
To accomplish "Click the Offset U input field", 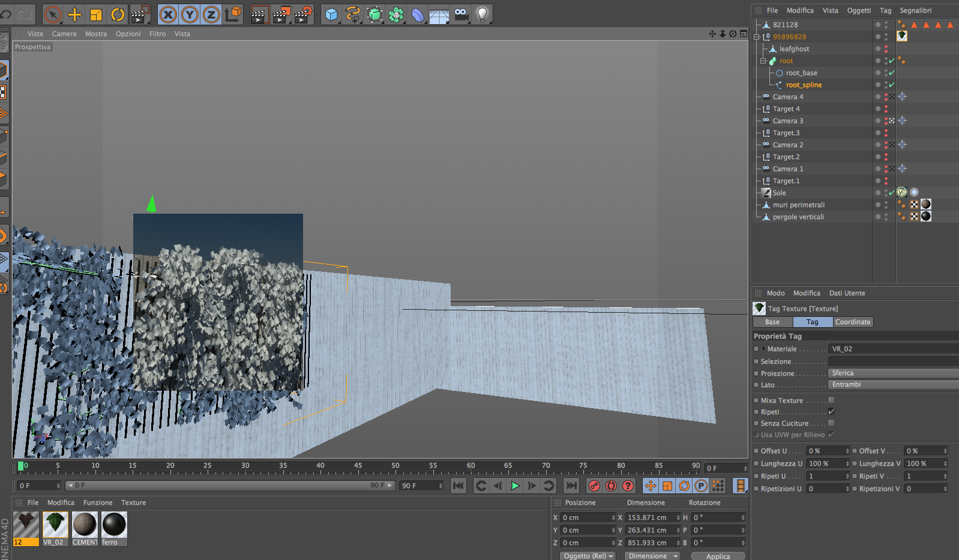I will [x=826, y=451].
